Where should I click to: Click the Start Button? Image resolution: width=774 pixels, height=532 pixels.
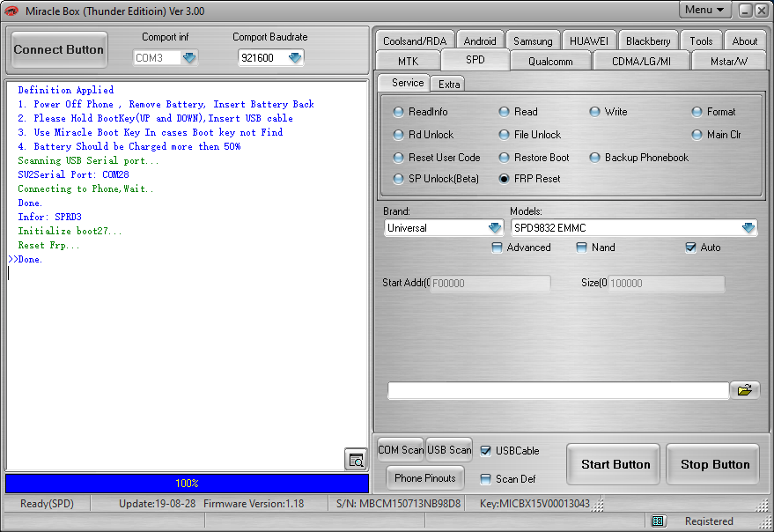point(615,464)
